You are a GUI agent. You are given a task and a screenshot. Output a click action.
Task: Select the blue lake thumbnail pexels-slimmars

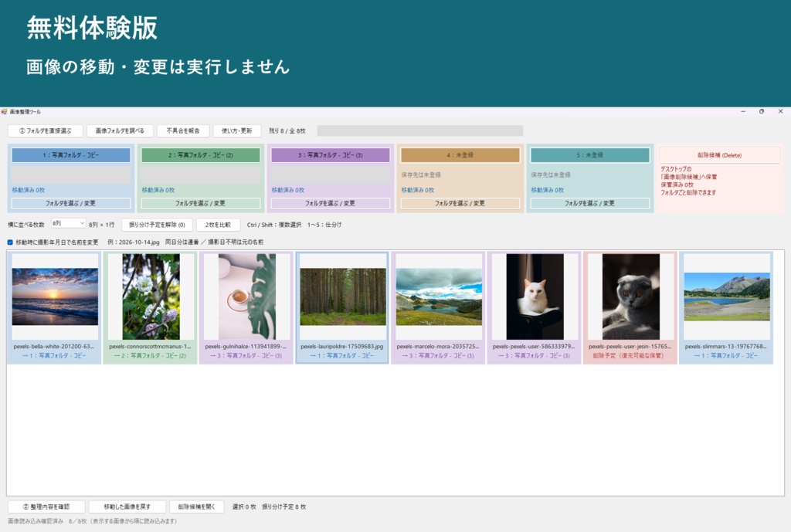click(x=726, y=296)
